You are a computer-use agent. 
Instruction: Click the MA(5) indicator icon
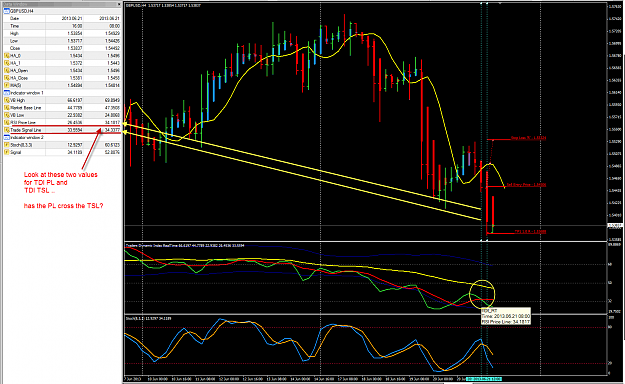6,85
